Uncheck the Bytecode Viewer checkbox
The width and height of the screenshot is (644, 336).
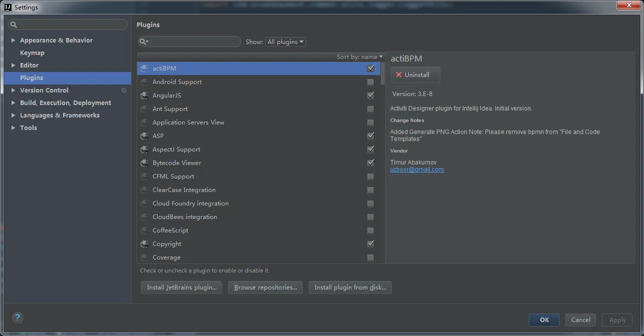[370, 163]
